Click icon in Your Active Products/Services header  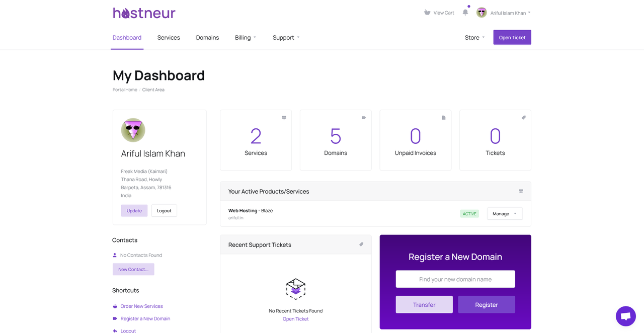click(521, 191)
